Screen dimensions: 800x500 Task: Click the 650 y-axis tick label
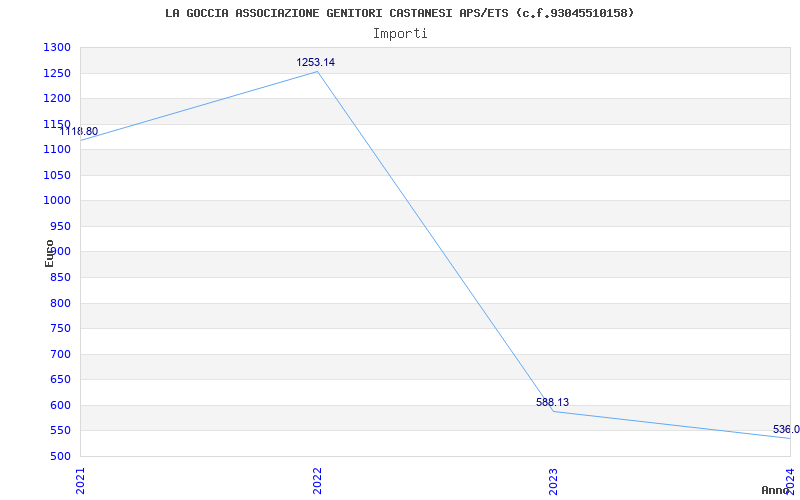[60, 380]
